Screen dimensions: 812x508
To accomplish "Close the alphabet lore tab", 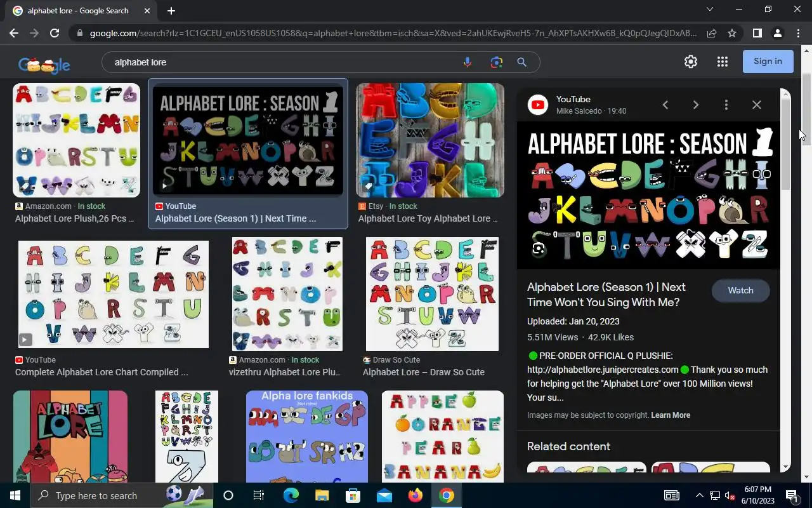I will click(x=147, y=11).
